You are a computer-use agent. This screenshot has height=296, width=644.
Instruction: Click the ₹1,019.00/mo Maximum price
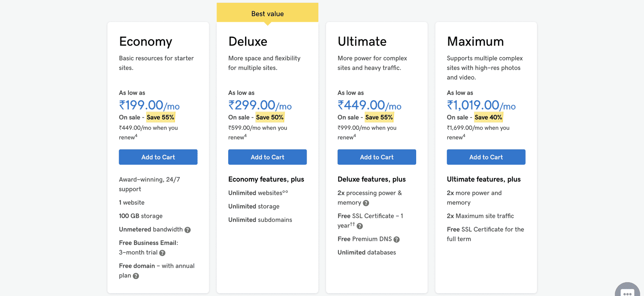[x=481, y=106]
